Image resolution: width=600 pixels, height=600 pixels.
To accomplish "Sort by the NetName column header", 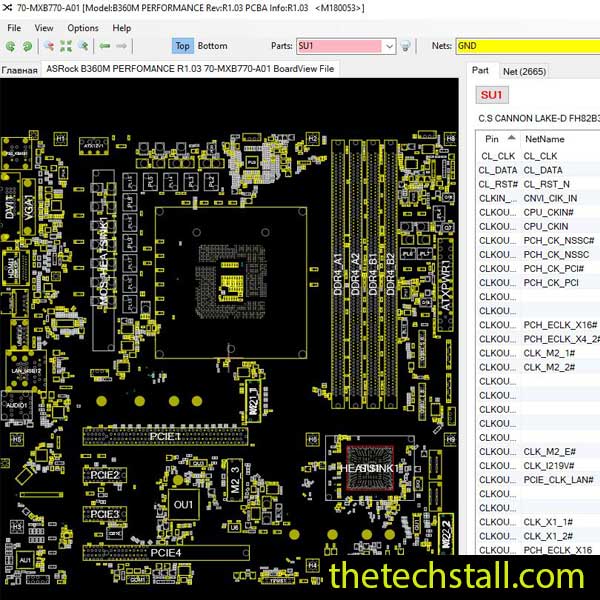I will 560,139.
